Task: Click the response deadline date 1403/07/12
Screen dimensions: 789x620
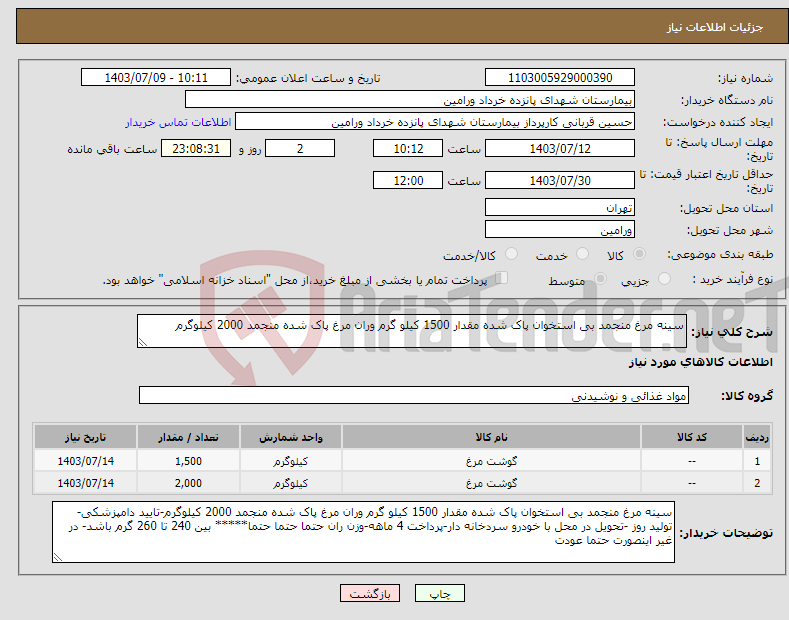Action: [x=560, y=148]
